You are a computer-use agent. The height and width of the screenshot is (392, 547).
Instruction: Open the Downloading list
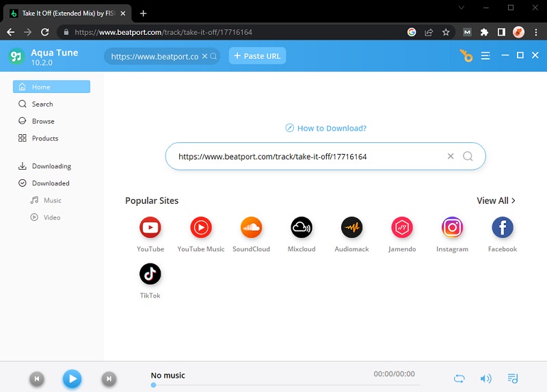coord(52,166)
